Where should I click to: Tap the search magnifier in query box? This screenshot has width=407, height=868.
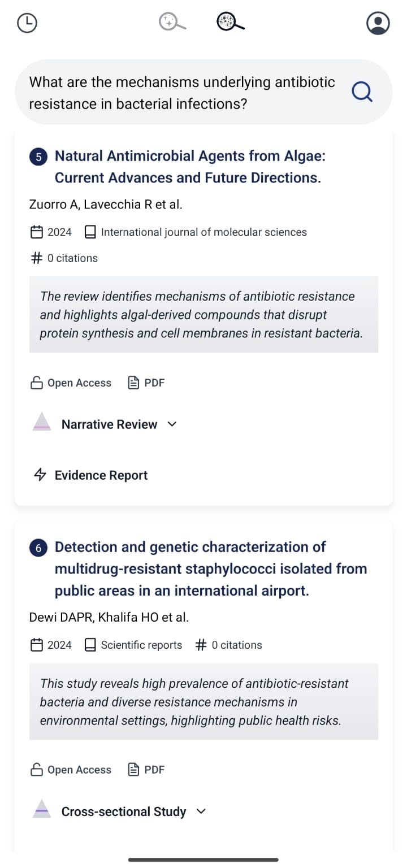[x=362, y=92]
